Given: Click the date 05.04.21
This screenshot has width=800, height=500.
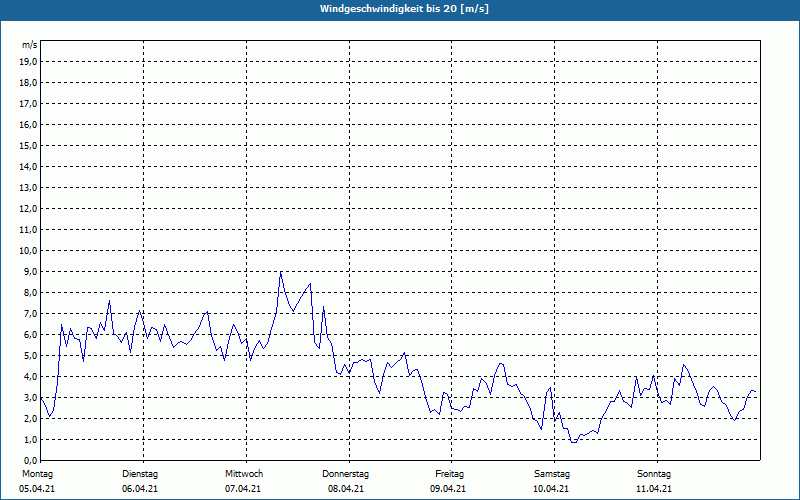Looking at the screenshot, I should click(37, 489).
